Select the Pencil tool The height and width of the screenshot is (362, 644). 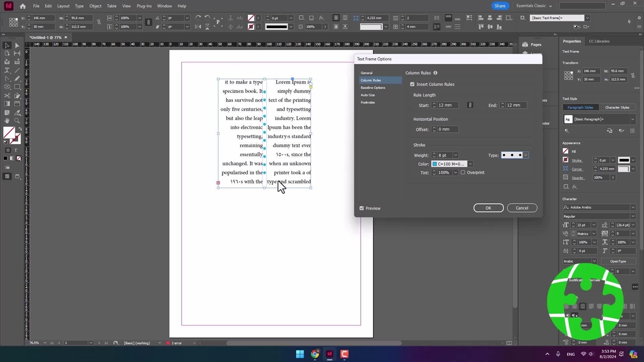17,78
